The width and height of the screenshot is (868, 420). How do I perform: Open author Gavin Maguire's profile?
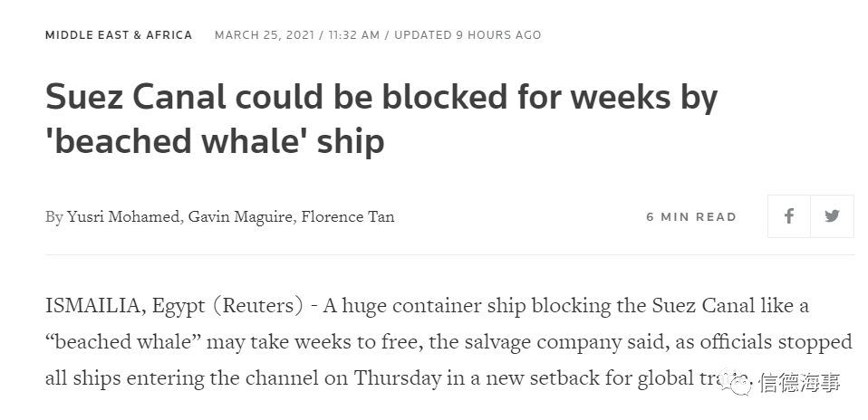pyautogui.click(x=241, y=216)
